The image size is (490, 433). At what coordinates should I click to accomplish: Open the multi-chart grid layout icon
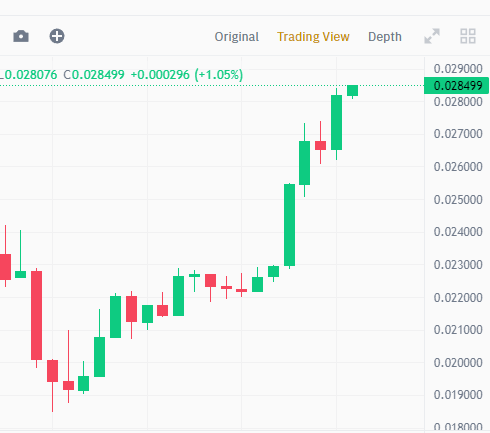(468, 36)
